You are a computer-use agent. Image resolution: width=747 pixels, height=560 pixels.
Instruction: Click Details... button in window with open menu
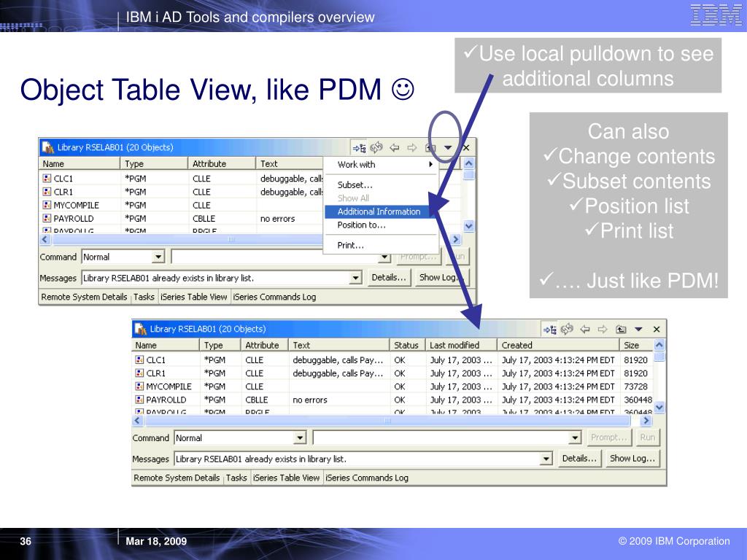tap(388, 278)
